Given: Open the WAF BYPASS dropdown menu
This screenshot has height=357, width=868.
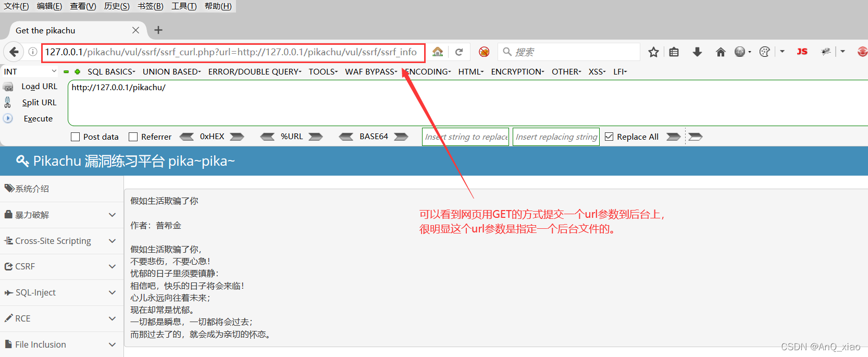Looking at the screenshot, I should point(371,71).
